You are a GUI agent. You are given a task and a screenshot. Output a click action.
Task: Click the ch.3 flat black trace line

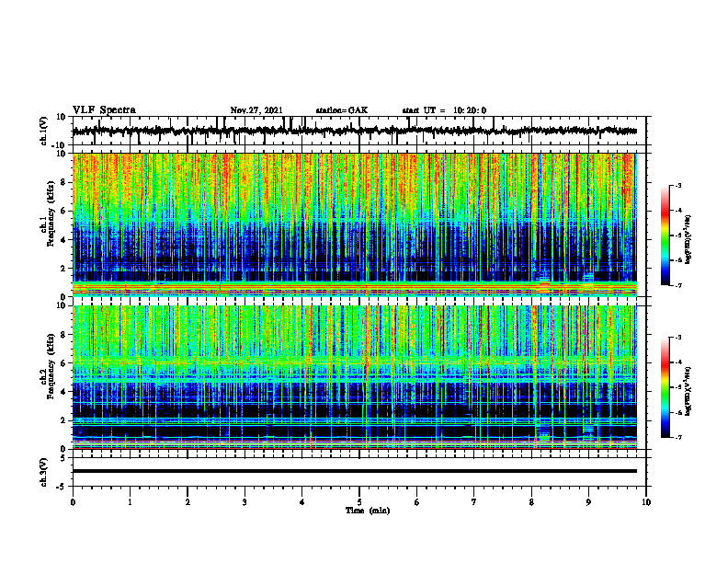(x=354, y=471)
